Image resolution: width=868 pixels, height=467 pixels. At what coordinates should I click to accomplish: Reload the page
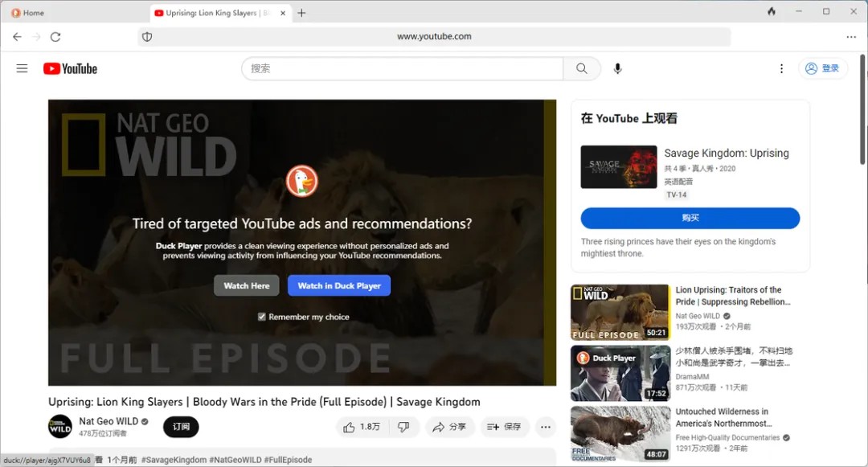(55, 37)
